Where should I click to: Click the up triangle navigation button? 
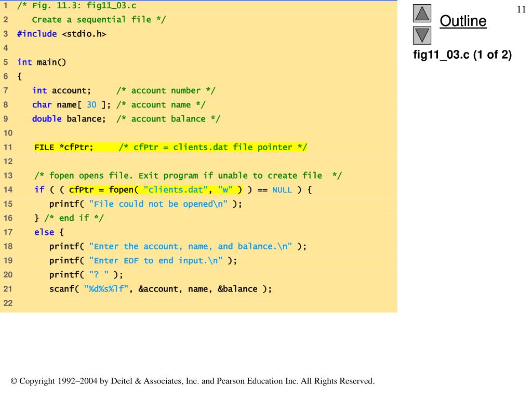pos(422,13)
